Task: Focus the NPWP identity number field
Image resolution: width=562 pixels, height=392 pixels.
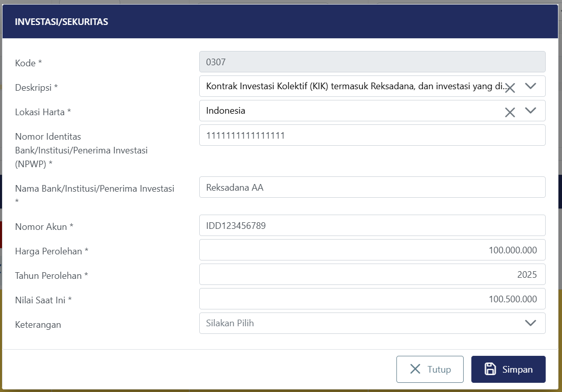Action: pos(372,135)
